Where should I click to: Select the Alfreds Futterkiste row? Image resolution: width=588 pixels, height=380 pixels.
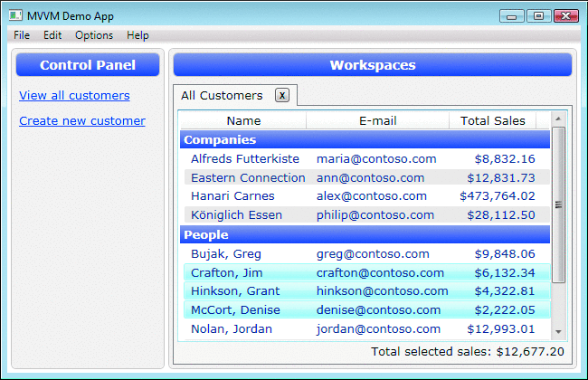[366, 158]
